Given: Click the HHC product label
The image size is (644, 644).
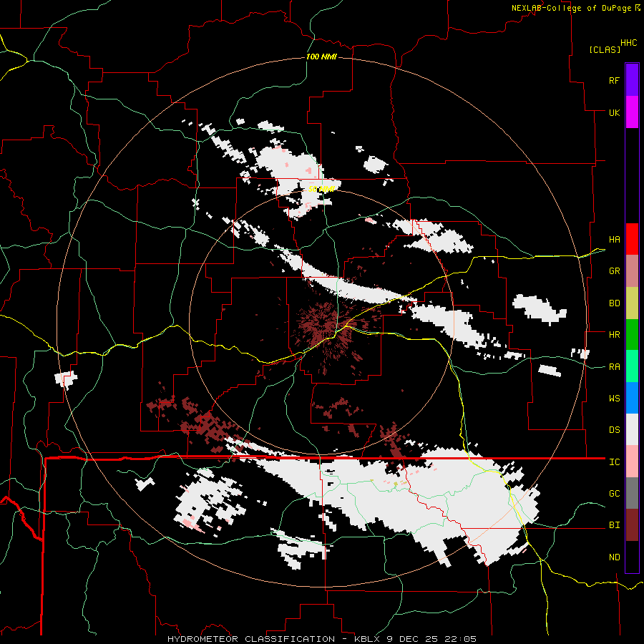Looking at the screenshot, I should (x=629, y=43).
